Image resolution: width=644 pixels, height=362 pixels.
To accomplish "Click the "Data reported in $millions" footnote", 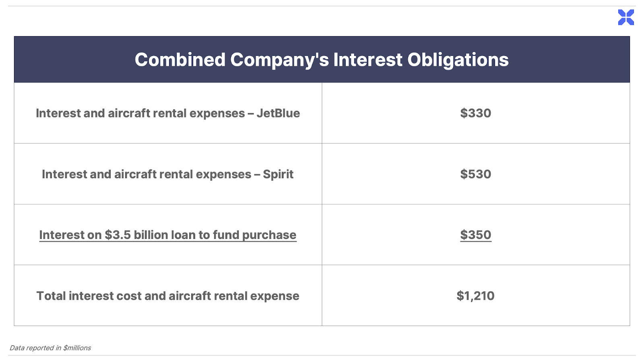I will (50, 348).
